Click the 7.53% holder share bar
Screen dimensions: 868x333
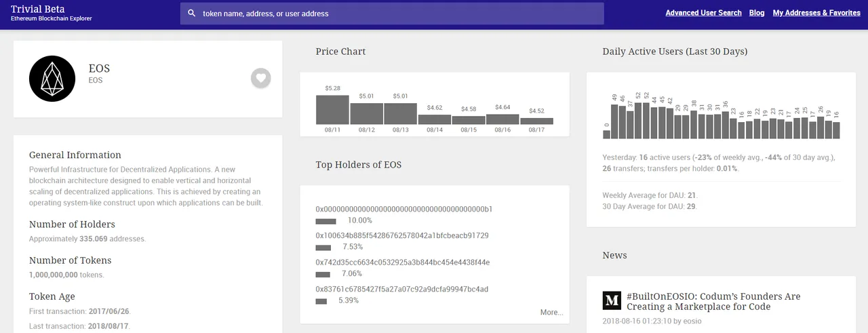(x=323, y=248)
